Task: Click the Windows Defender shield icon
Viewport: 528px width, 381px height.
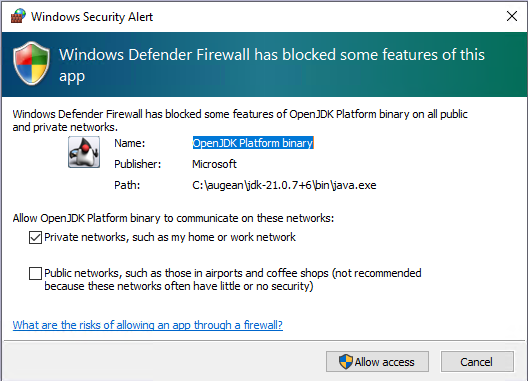Action: 32,63
